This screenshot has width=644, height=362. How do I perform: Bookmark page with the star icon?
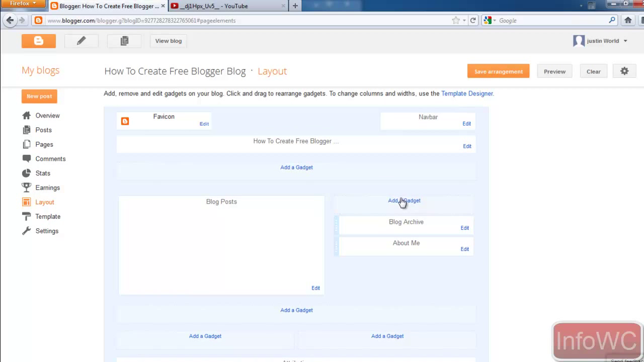456,21
